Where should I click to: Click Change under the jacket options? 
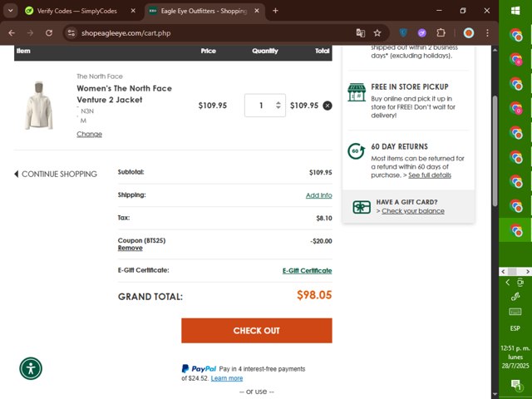tap(89, 134)
